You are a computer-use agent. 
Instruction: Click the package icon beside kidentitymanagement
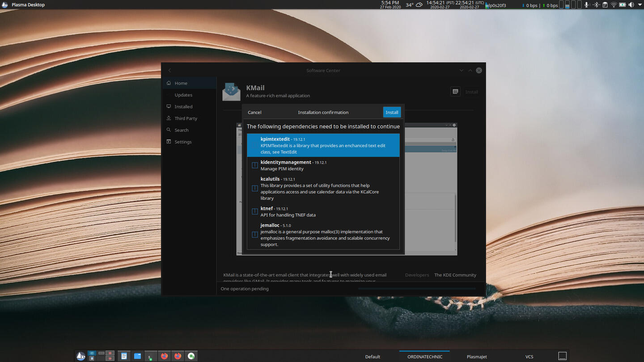pos(254,165)
